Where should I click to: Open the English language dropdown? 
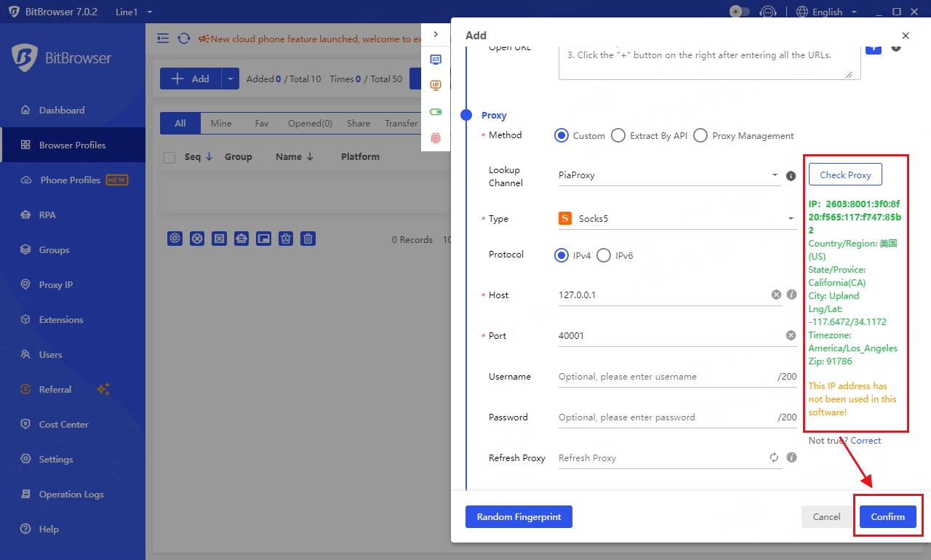pos(828,12)
